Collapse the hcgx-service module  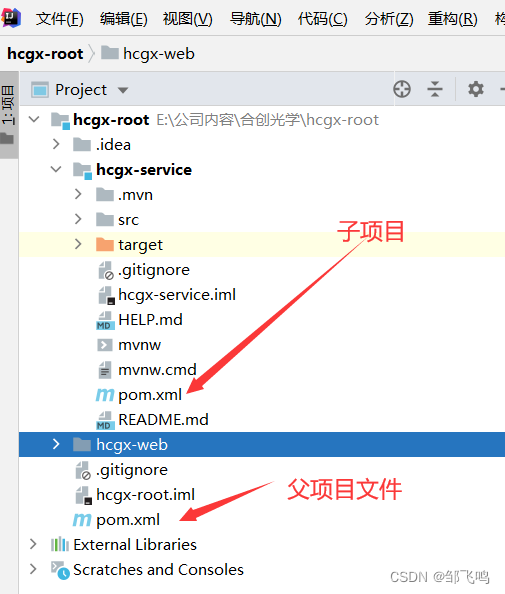56,169
